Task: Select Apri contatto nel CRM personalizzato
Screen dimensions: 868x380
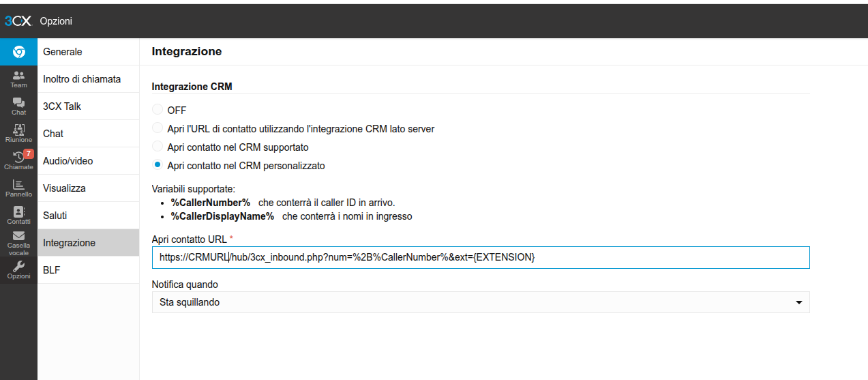Action: (158, 164)
